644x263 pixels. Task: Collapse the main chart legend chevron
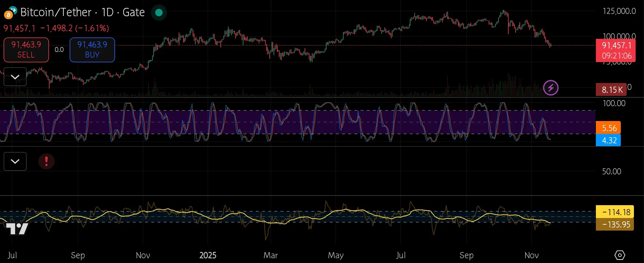point(15,77)
